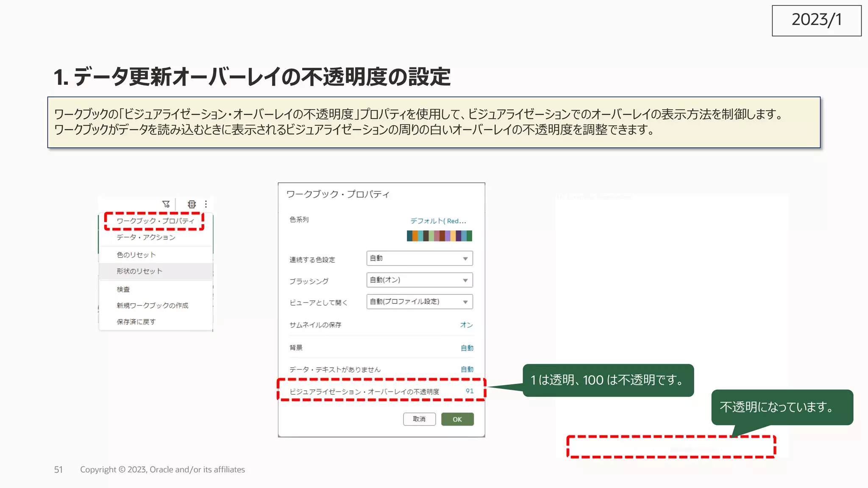Click the filter icon above the menu
868x488 pixels.
tap(166, 204)
